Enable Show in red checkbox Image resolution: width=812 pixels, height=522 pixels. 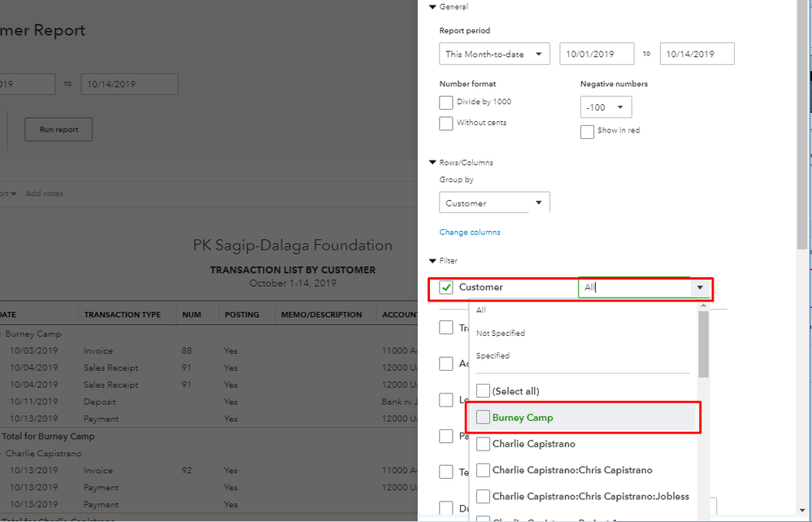(588, 132)
